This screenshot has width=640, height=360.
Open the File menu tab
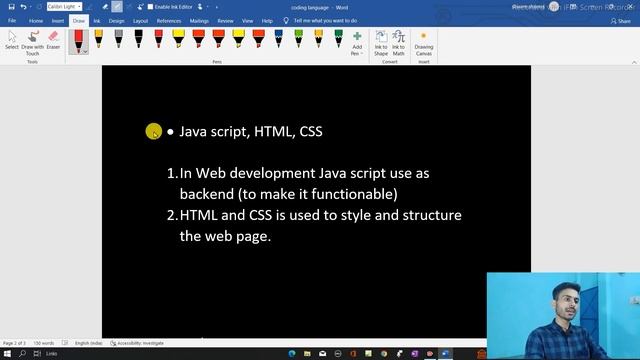[12, 20]
